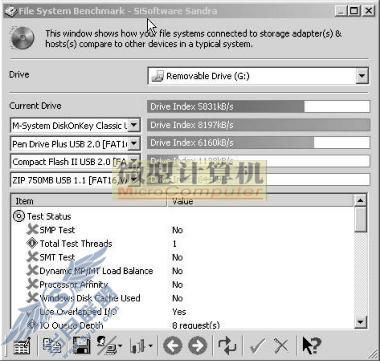Click the context help pointer icon
380x361 pixels.
pyautogui.click(x=311, y=345)
